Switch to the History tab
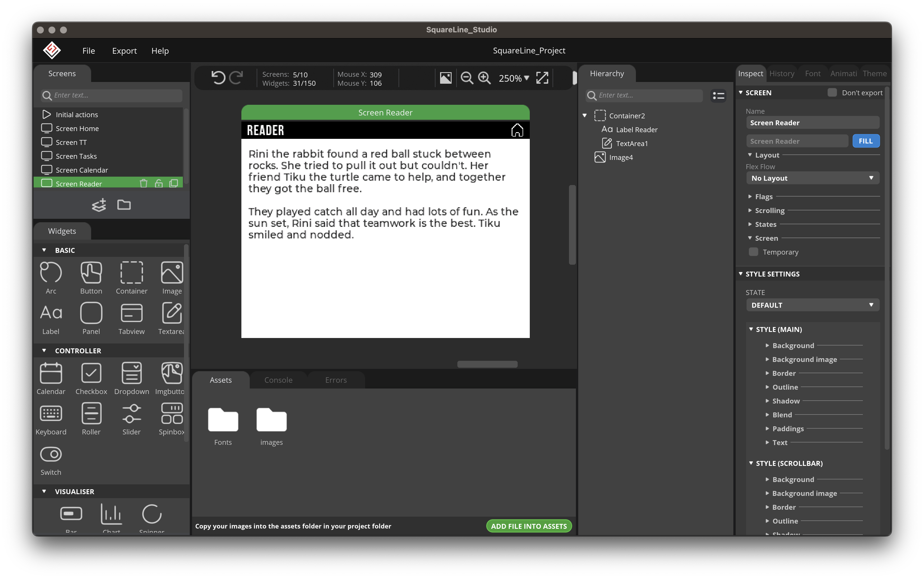The image size is (924, 579). (x=782, y=74)
